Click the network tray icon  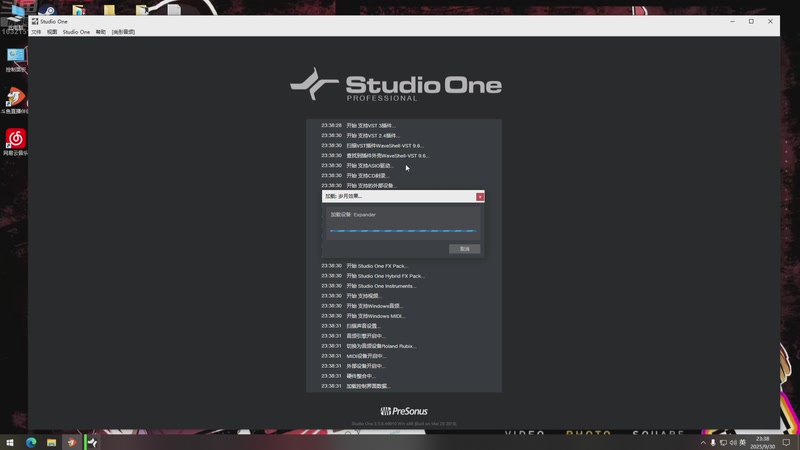(x=723, y=442)
